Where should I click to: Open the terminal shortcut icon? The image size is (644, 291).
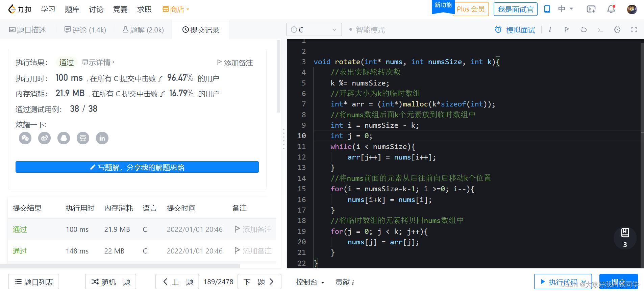click(600, 30)
